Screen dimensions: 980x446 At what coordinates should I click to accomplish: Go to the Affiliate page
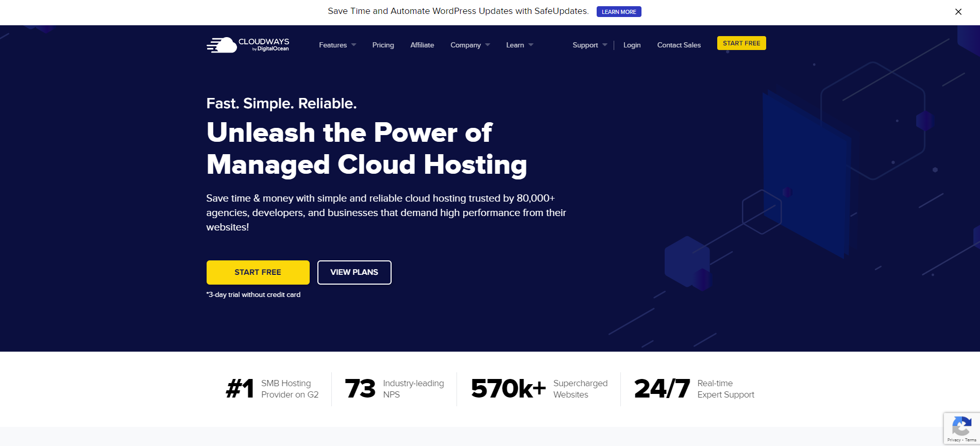422,45
